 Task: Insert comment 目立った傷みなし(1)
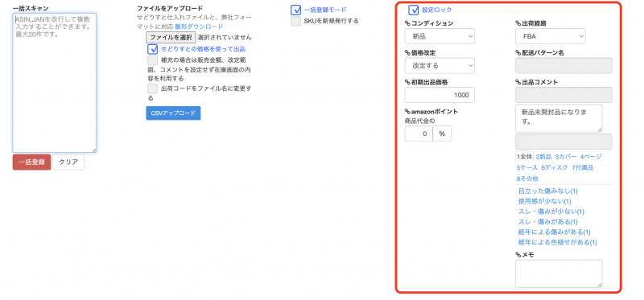click(x=548, y=191)
